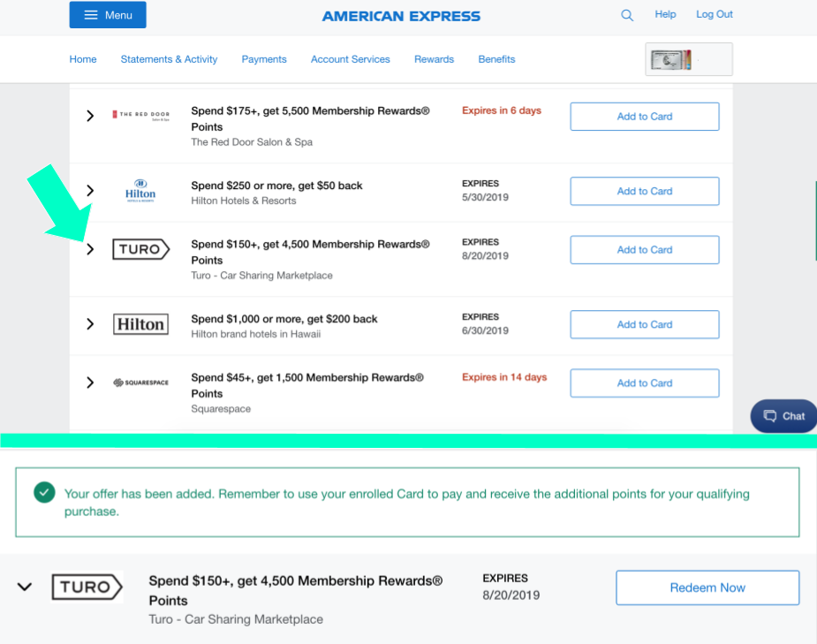Click the Turo logo in offer list
Viewport: 817px width, 644px height.
pyautogui.click(x=140, y=250)
